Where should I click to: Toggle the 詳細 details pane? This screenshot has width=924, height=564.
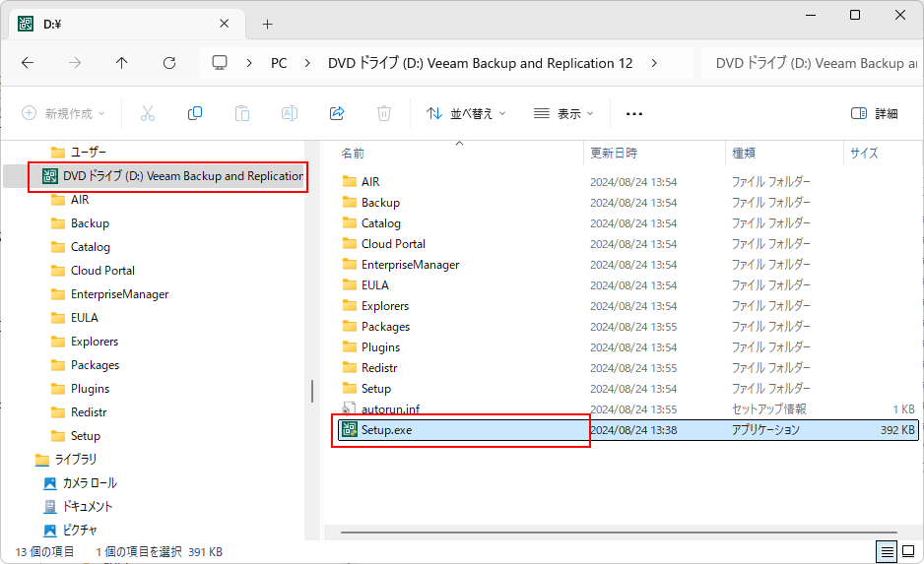pyautogui.click(x=875, y=113)
